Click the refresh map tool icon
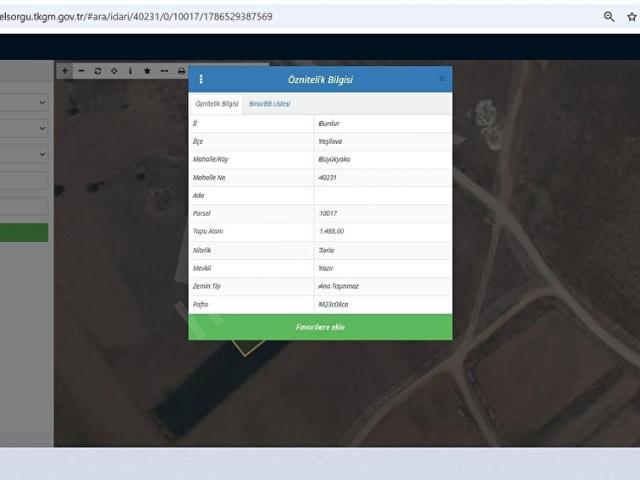Image resolution: width=640 pixels, height=480 pixels. click(x=98, y=71)
